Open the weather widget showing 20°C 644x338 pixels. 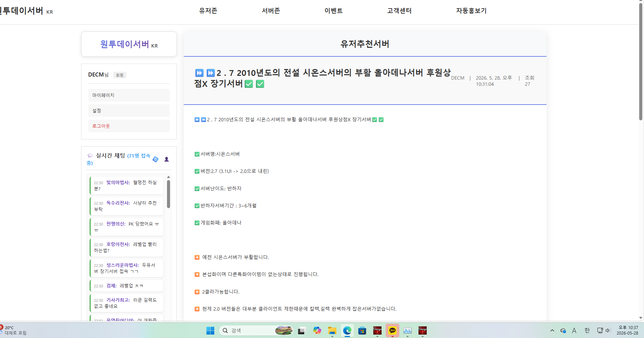pos(14,330)
